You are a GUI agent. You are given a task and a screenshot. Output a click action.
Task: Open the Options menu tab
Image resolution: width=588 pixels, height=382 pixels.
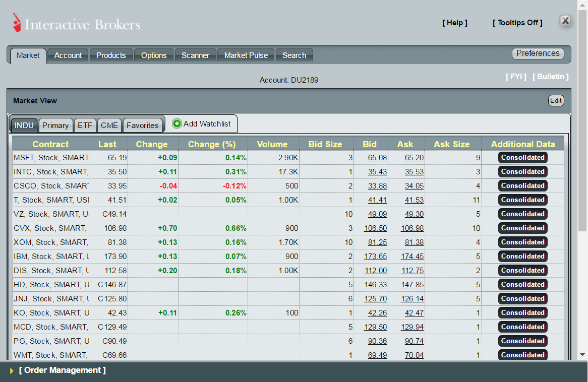154,55
